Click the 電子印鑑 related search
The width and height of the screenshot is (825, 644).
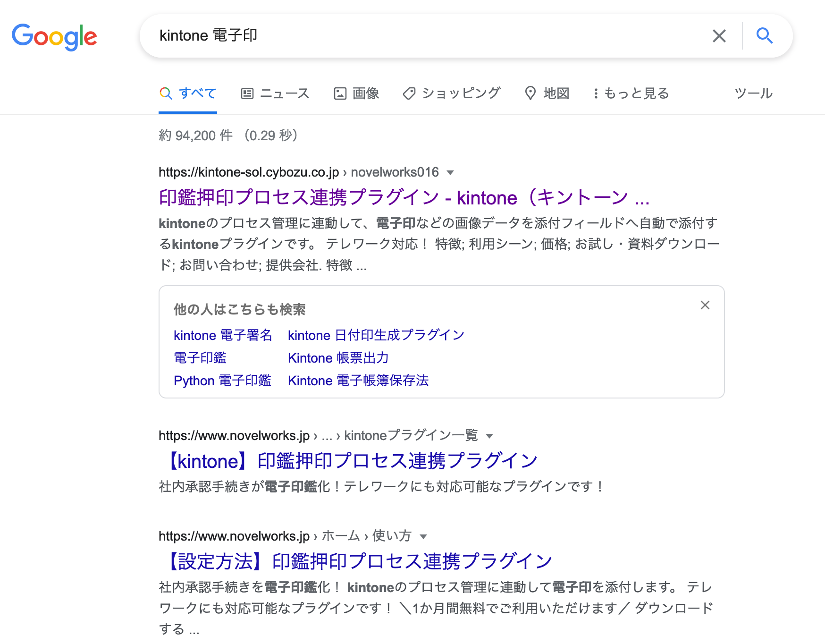[x=200, y=358]
